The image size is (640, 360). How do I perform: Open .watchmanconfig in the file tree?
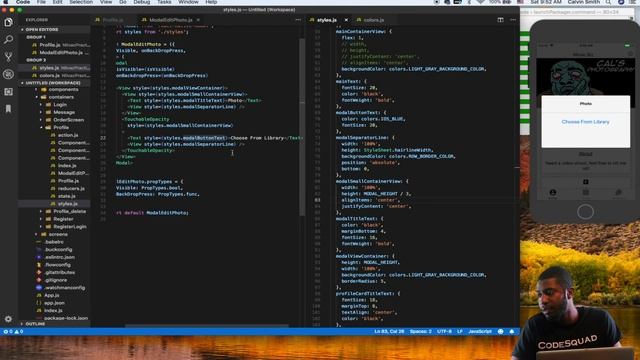(x=64, y=288)
